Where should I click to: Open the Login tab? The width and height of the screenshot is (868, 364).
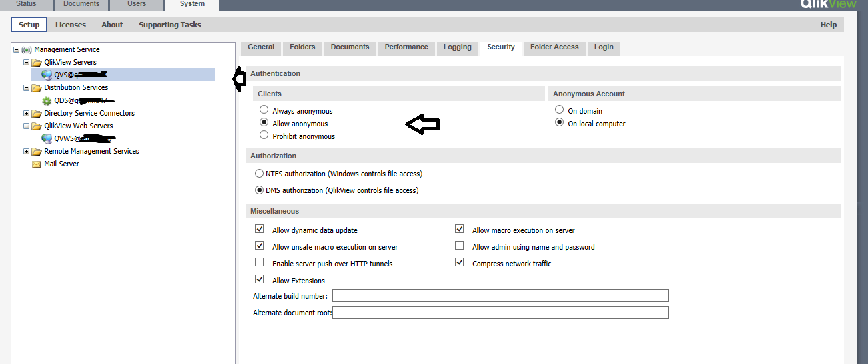coord(604,47)
